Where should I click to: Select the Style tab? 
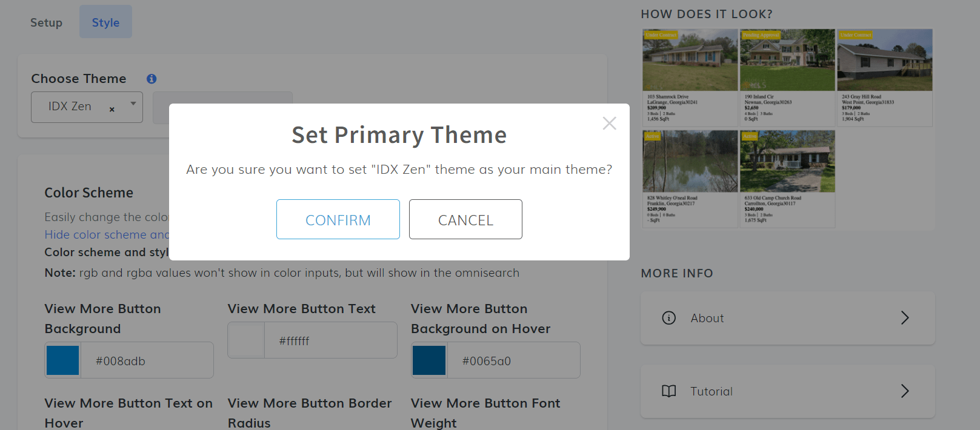pyautogui.click(x=105, y=22)
